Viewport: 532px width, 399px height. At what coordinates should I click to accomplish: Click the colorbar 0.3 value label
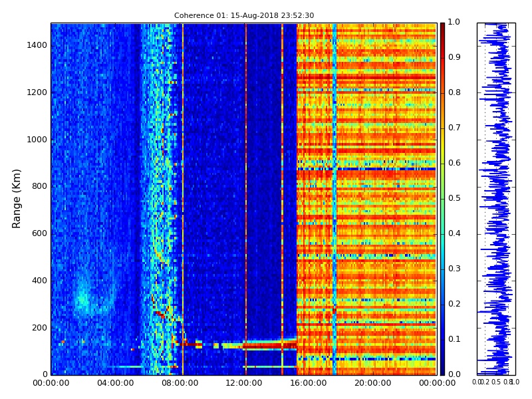(x=454, y=269)
